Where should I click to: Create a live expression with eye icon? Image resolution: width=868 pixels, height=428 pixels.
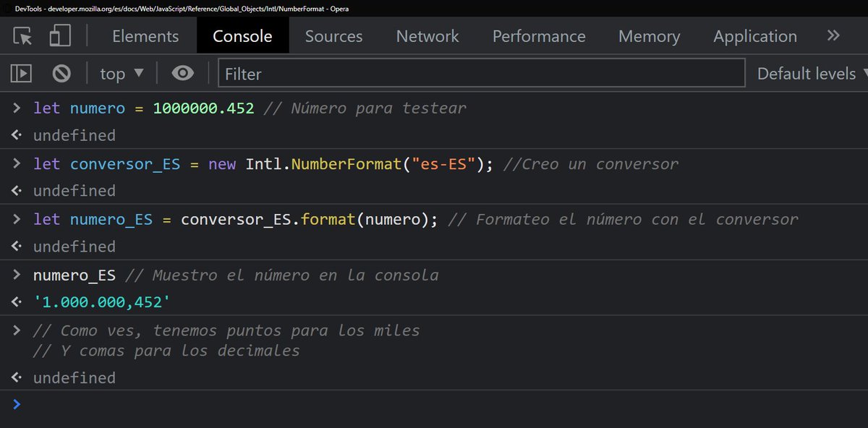pyautogui.click(x=183, y=73)
